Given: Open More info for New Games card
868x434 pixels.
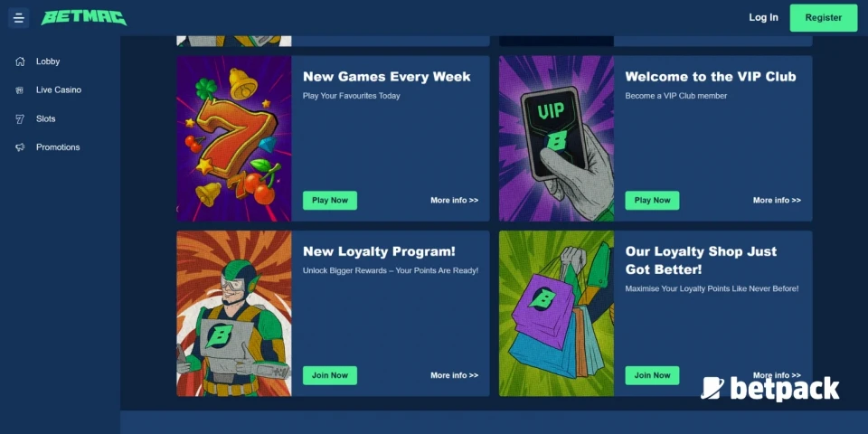Looking at the screenshot, I should point(455,201).
